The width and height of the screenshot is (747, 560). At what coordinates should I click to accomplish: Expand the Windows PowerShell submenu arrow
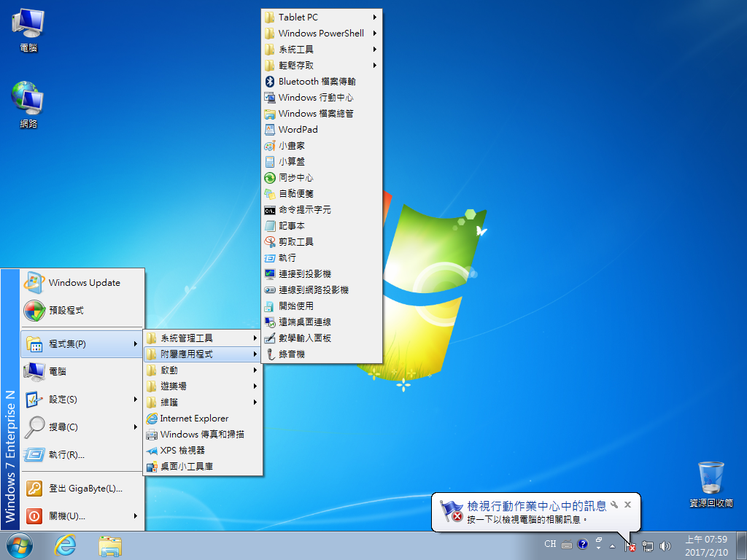[x=375, y=34]
